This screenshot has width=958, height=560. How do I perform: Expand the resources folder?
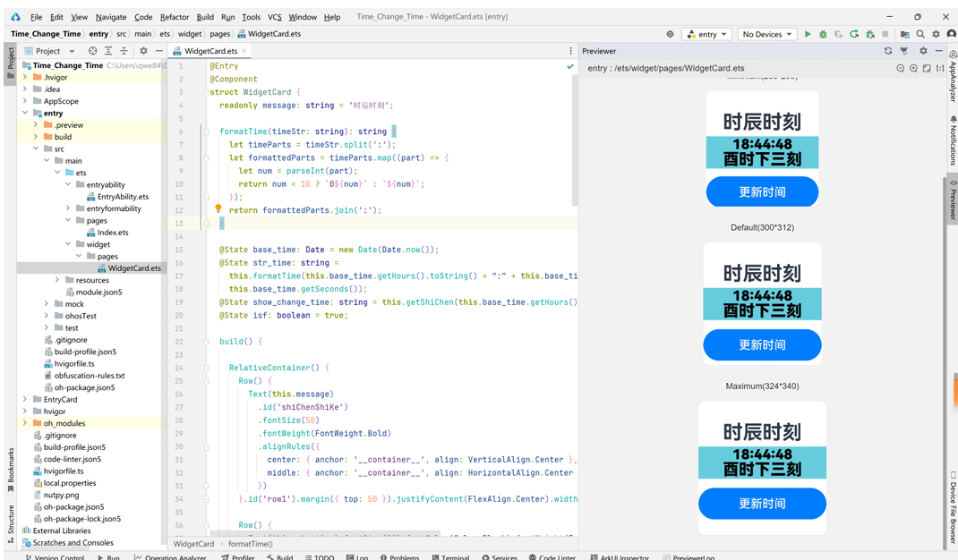click(56, 280)
